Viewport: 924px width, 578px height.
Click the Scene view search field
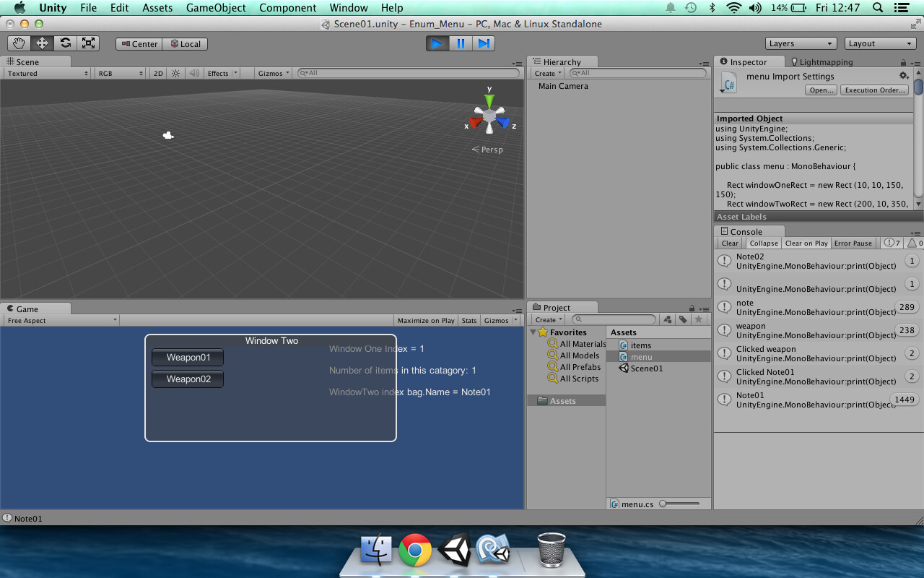pyautogui.click(x=409, y=73)
